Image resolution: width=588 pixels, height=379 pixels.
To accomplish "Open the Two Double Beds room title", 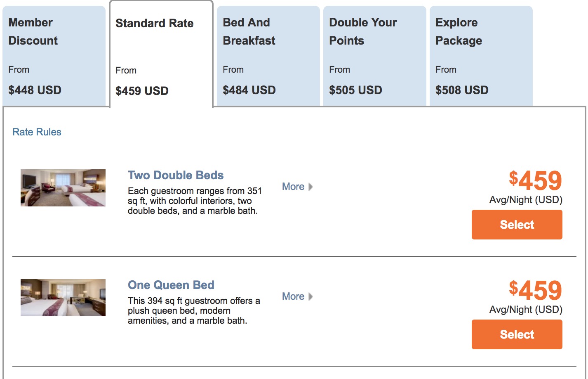I will click(x=176, y=175).
